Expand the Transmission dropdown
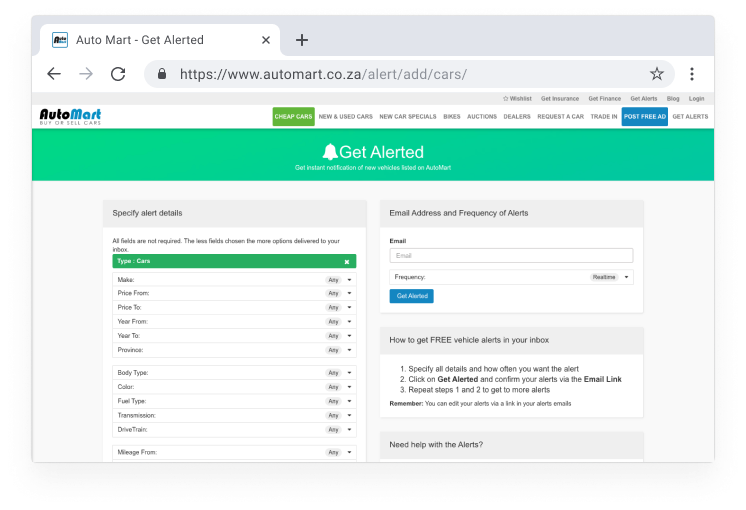 click(234, 416)
